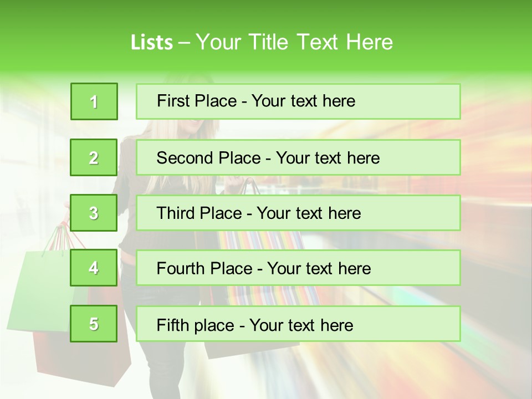Click the number 3 green square

pyautogui.click(x=94, y=213)
